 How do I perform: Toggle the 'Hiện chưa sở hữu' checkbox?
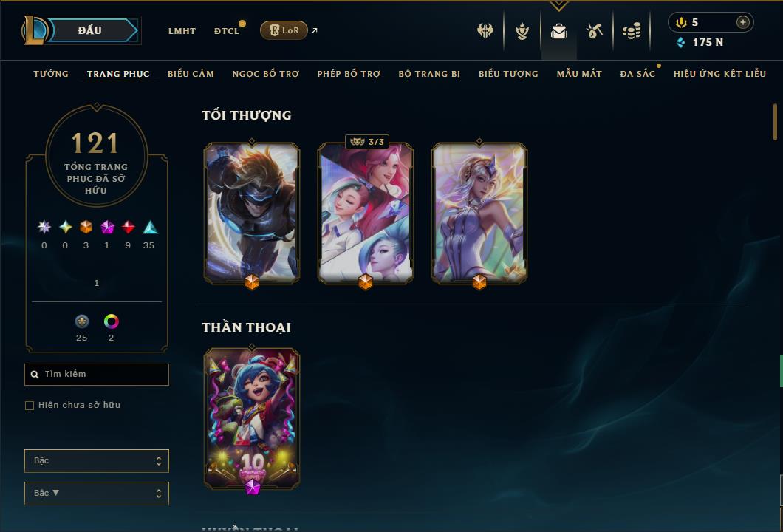(x=30, y=405)
